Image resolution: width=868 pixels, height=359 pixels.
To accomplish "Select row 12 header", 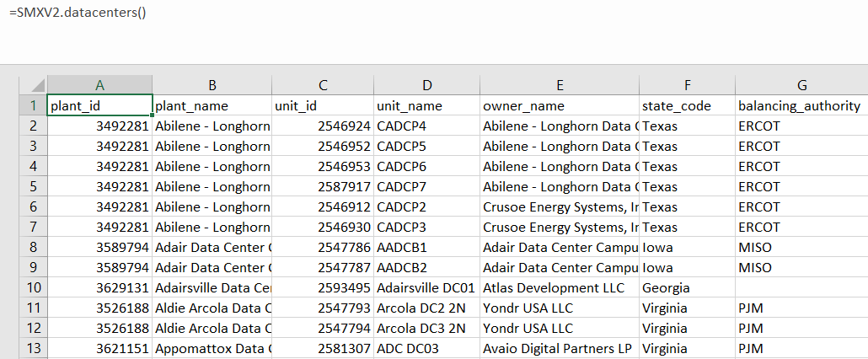I will 33,328.
